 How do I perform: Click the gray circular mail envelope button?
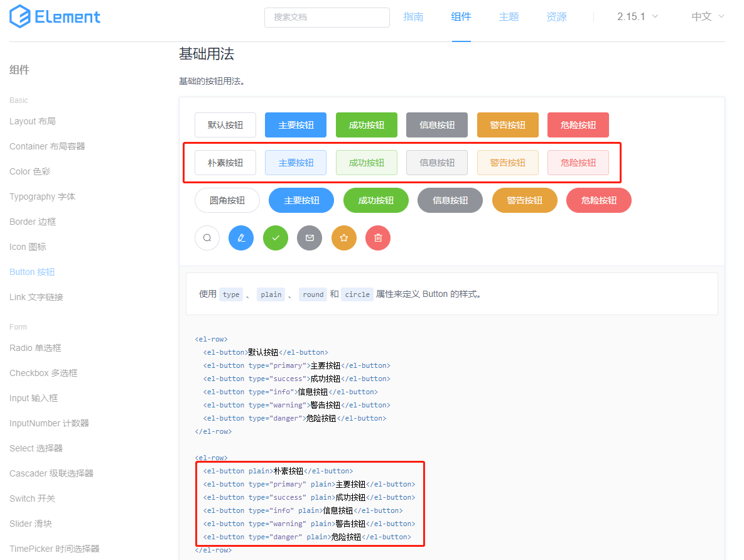[310, 238]
